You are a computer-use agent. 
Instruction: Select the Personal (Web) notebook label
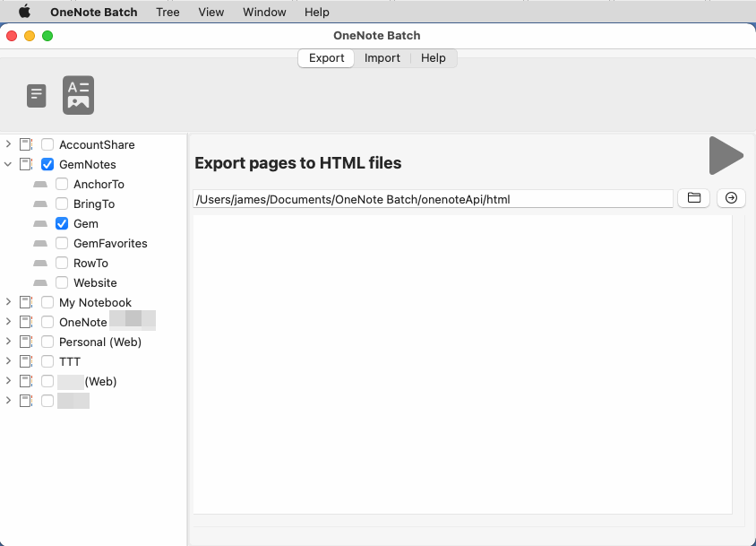click(100, 342)
